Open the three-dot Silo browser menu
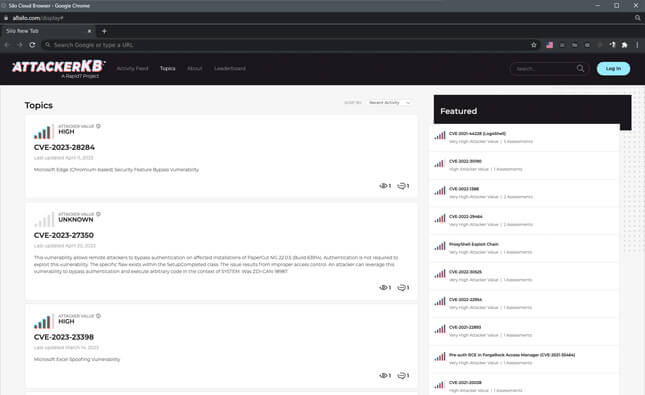The height and width of the screenshot is (395, 645). tap(637, 45)
